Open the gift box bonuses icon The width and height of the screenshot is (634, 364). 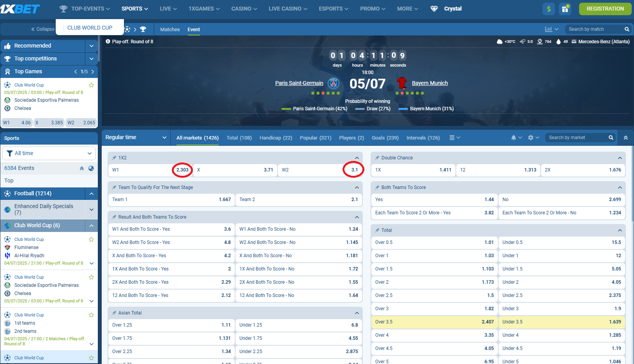565,9
